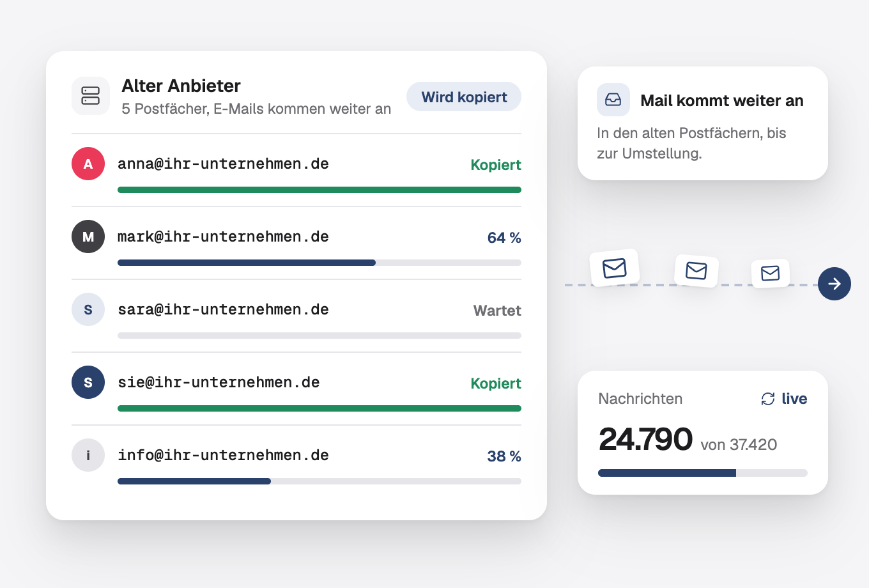Click the round arrow button at line end

pyautogui.click(x=834, y=284)
